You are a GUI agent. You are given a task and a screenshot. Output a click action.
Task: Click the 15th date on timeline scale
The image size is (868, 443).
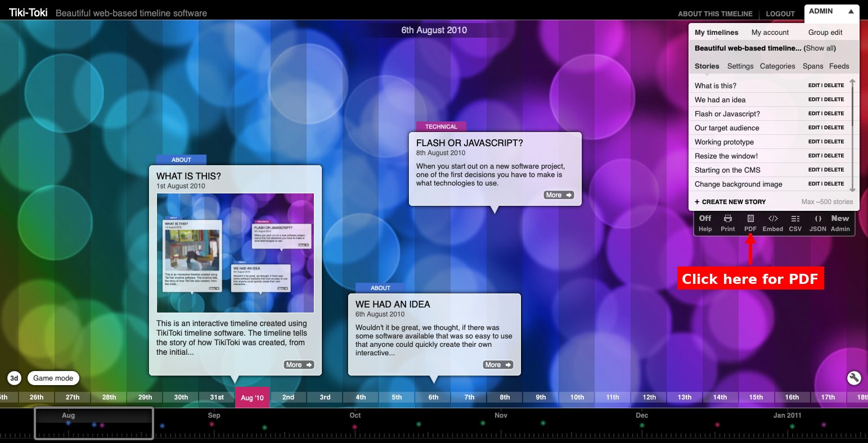(x=756, y=397)
